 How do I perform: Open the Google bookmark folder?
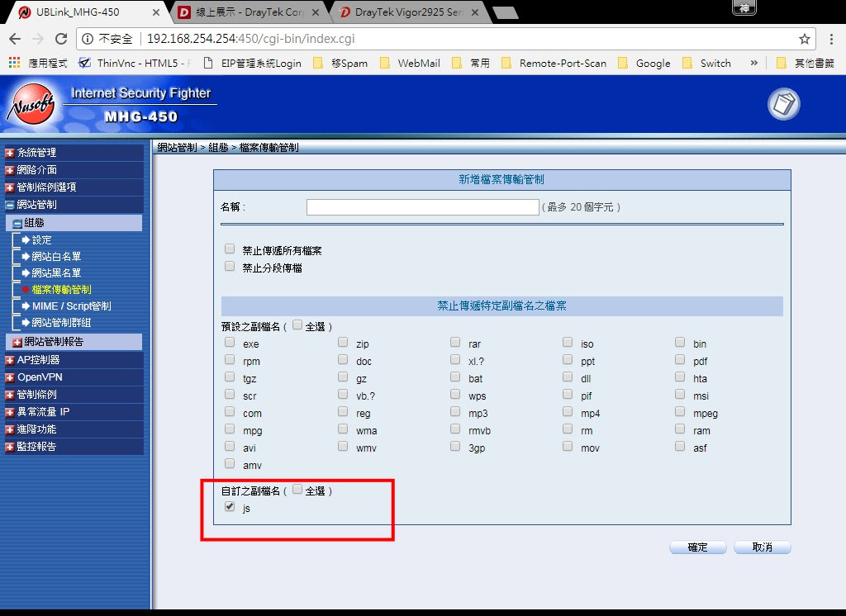[644, 63]
